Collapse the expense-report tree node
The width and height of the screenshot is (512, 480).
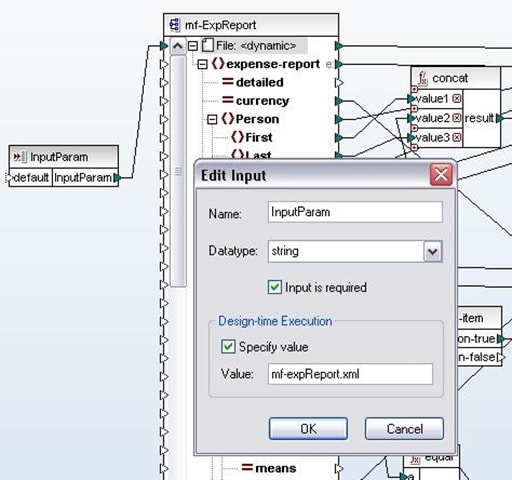coord(202,64)
